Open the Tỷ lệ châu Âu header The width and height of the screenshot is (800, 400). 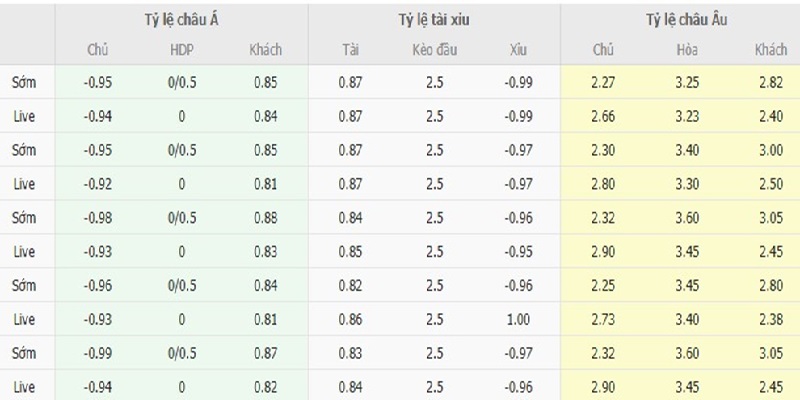(x=686, y=20)
